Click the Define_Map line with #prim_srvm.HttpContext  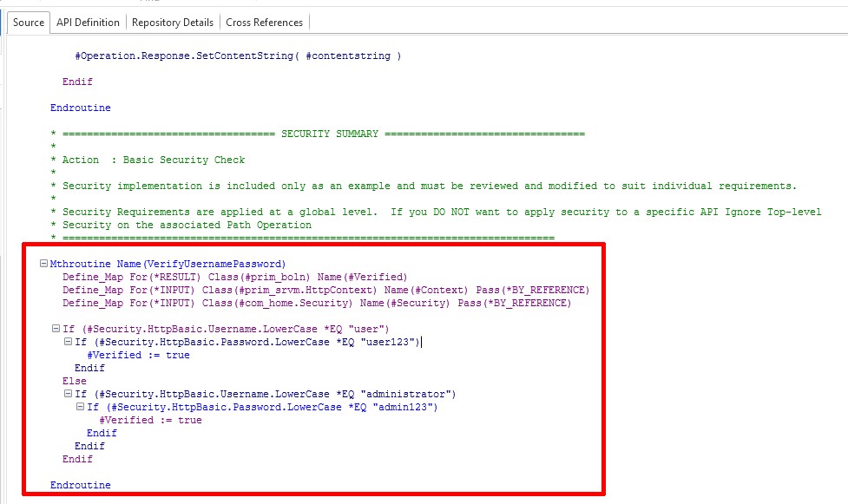coord(326,290)
